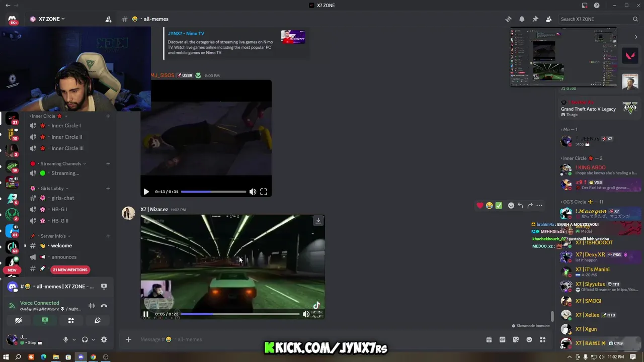Open the soundboard button in voice panel
This screenshot has height=362, width=644.
(98, 320)
